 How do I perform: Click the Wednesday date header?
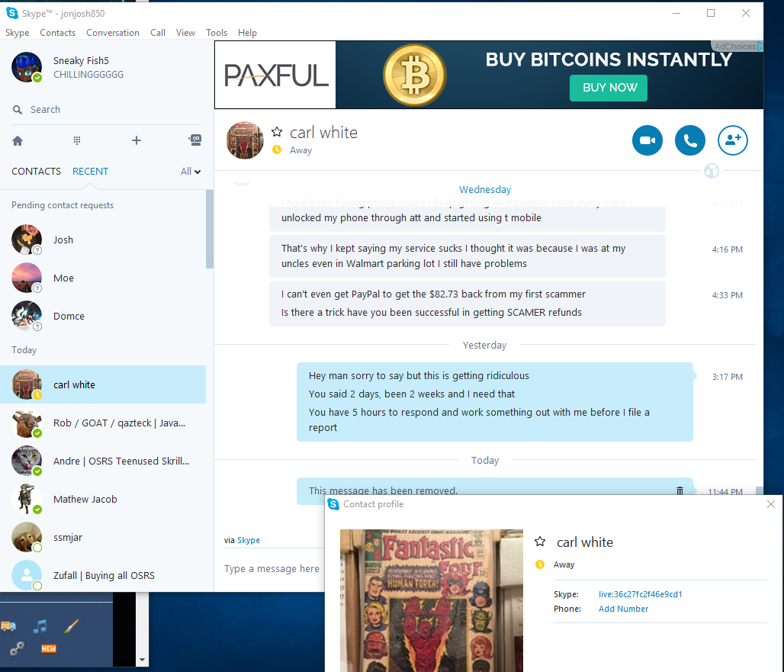pos(485,189)
